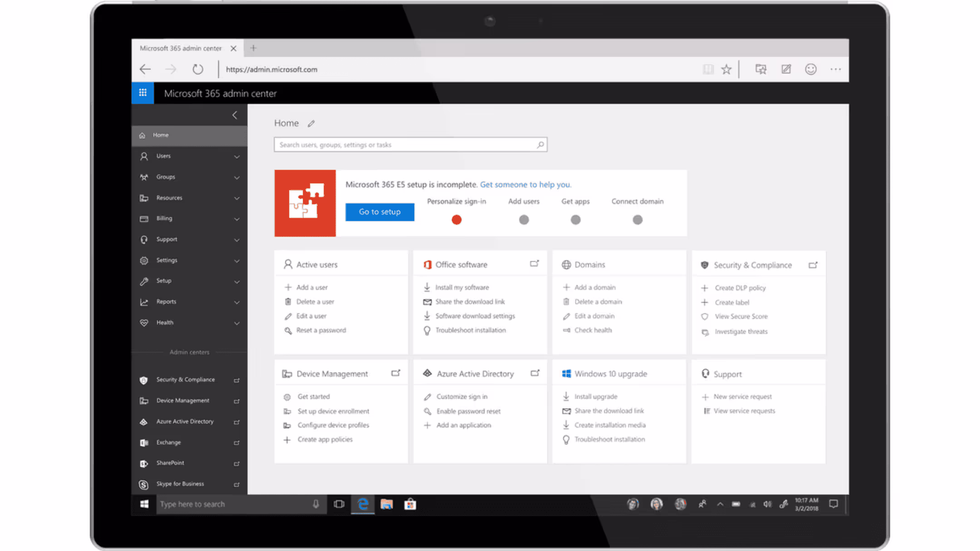Add page to favorites star icon
This screenshot has height=551, width=980.
[x=726, y=69]
